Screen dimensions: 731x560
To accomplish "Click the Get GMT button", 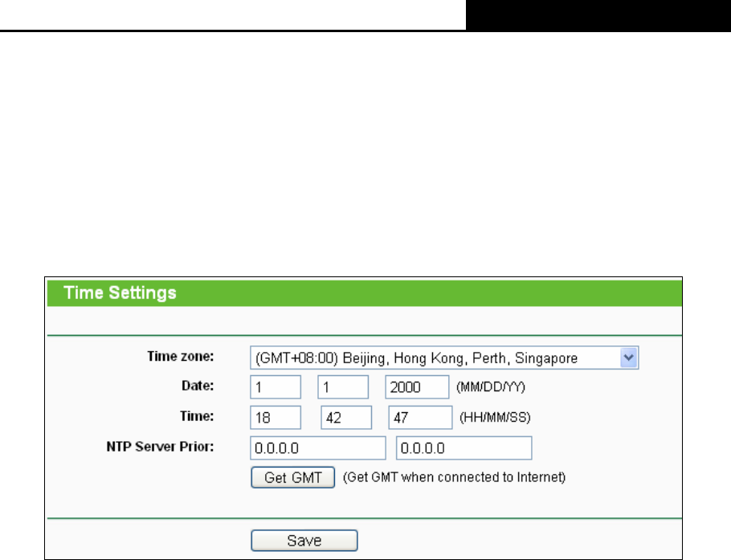I will [x=292, y=477].
